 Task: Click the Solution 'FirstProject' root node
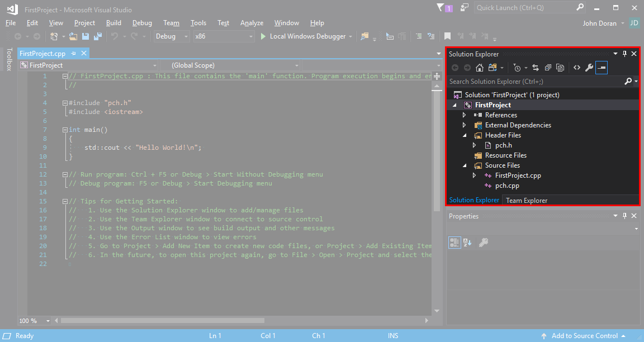512,95
